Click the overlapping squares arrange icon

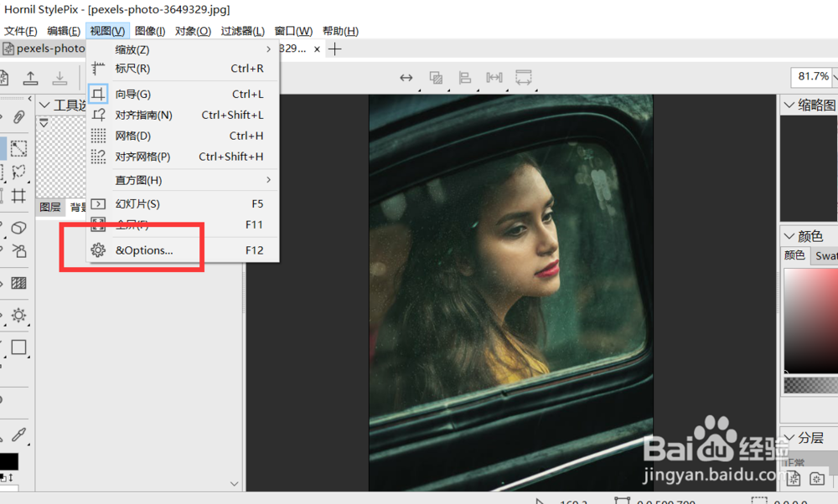click(436, 78)
